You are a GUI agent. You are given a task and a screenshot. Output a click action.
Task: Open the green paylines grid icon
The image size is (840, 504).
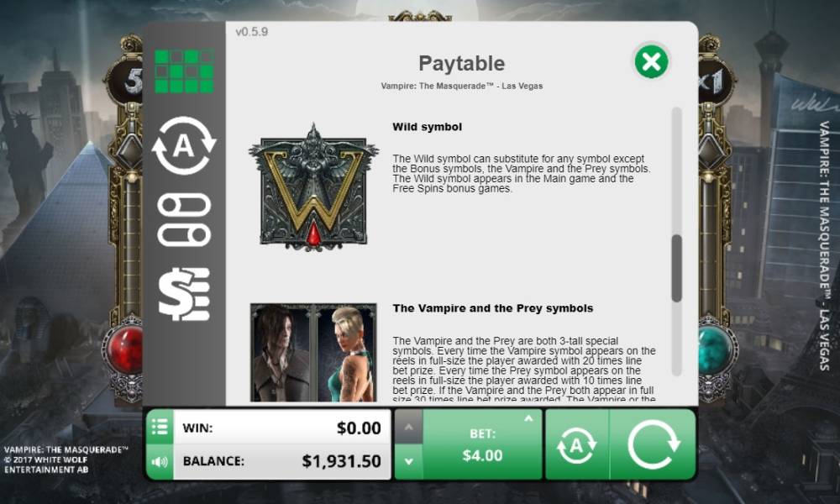coord(184,71)
